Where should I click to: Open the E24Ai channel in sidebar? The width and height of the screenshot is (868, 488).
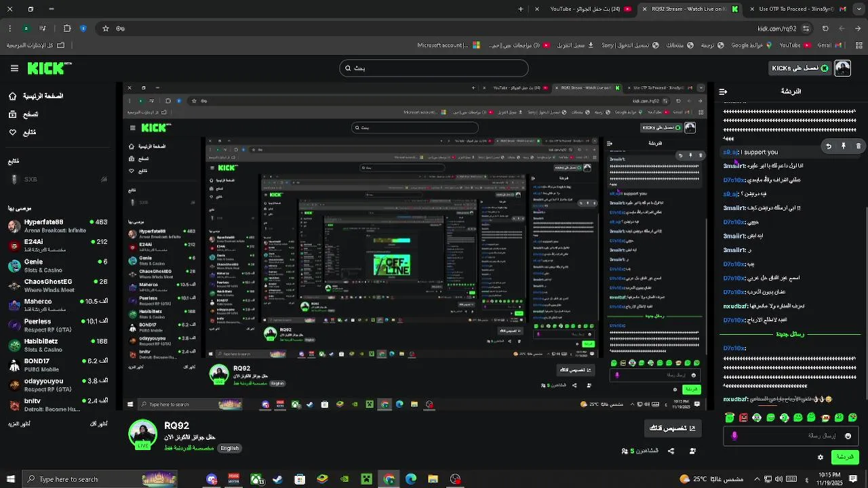click(x=58, y=245)
